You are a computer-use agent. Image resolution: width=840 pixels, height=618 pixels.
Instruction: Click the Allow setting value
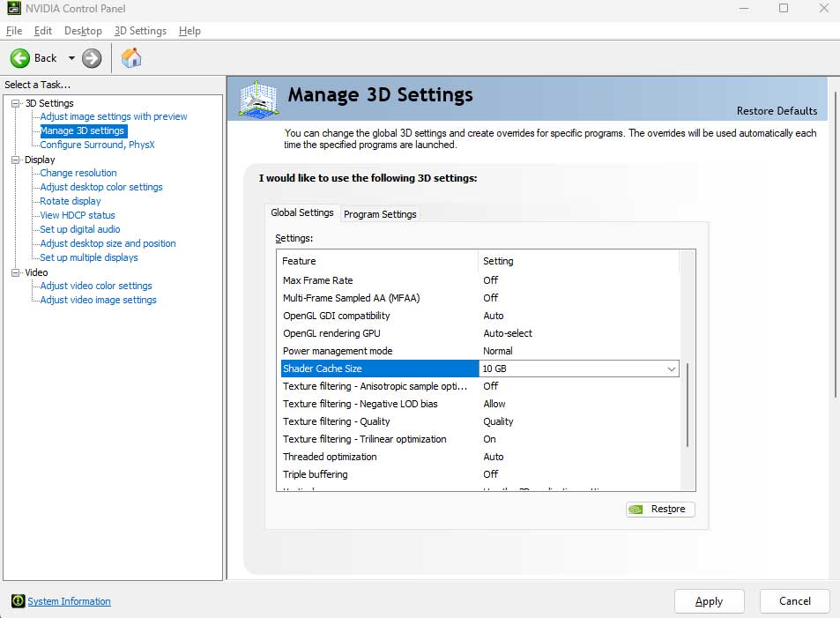(494, 404)
